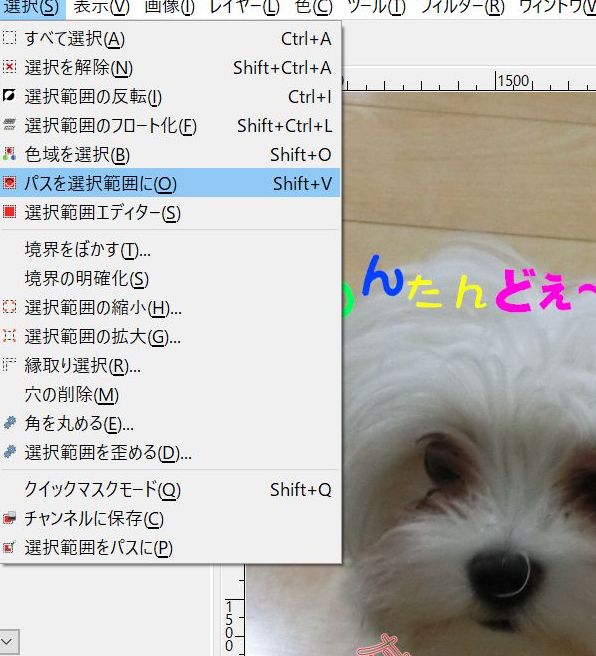Click the 縁取り選択 icon

click(9, 365)
